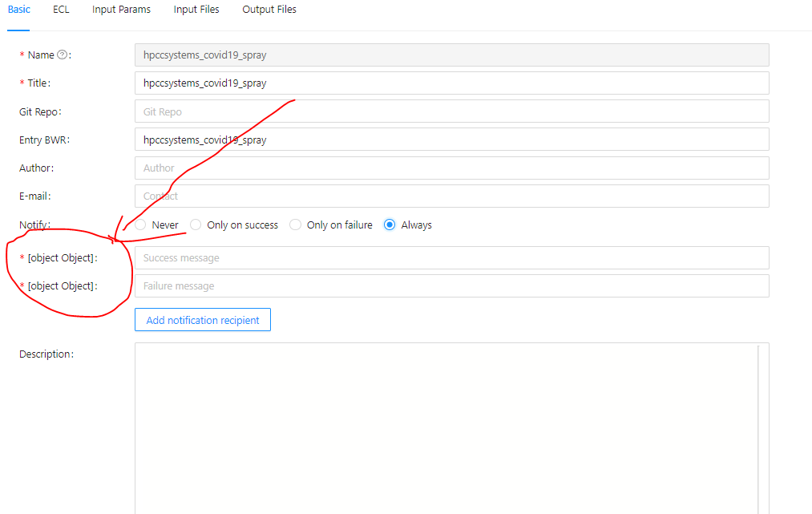Select the Only on failure radio button

click(x=295, y=225)
